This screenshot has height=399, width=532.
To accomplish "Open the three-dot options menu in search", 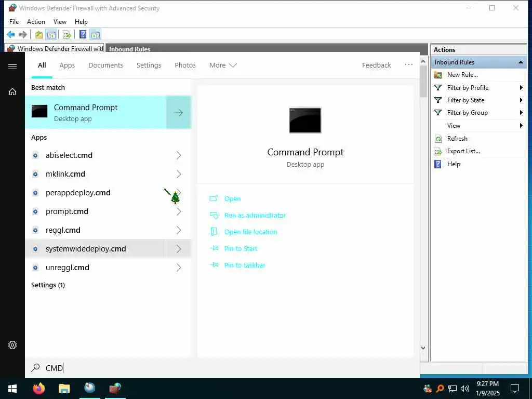I will 408,64.
